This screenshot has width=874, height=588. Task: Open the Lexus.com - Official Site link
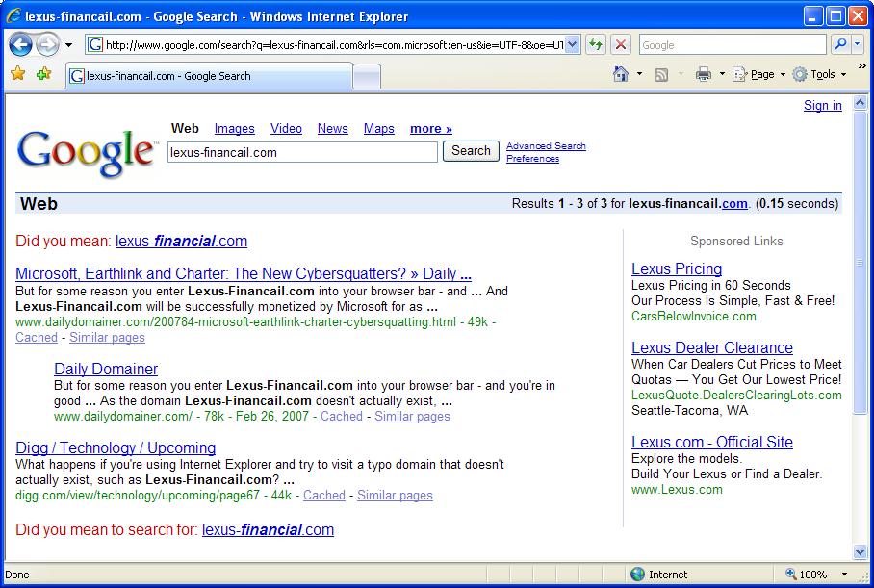711,443
